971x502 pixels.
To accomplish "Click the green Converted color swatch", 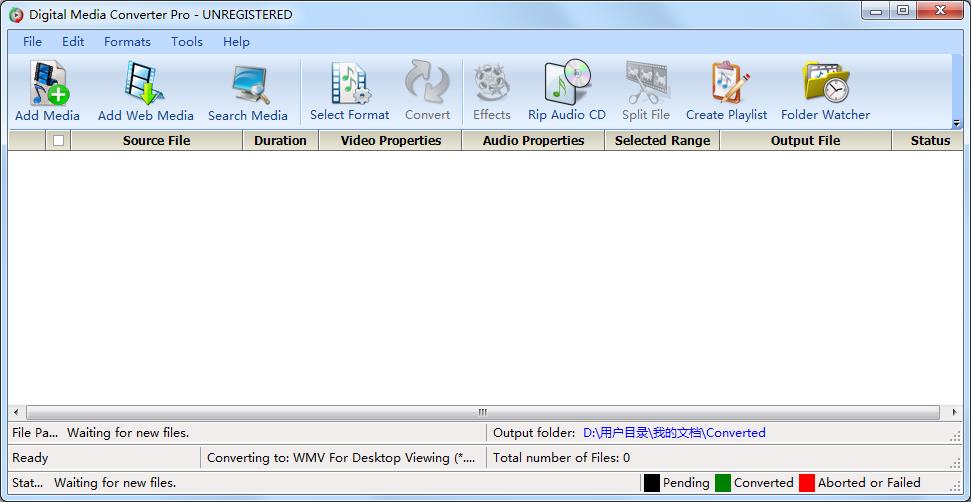I will tap(723, 483).
